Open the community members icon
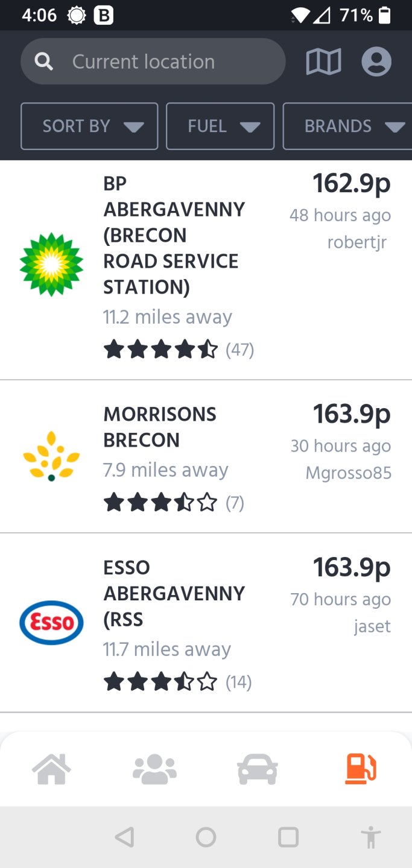 point(154,767)
